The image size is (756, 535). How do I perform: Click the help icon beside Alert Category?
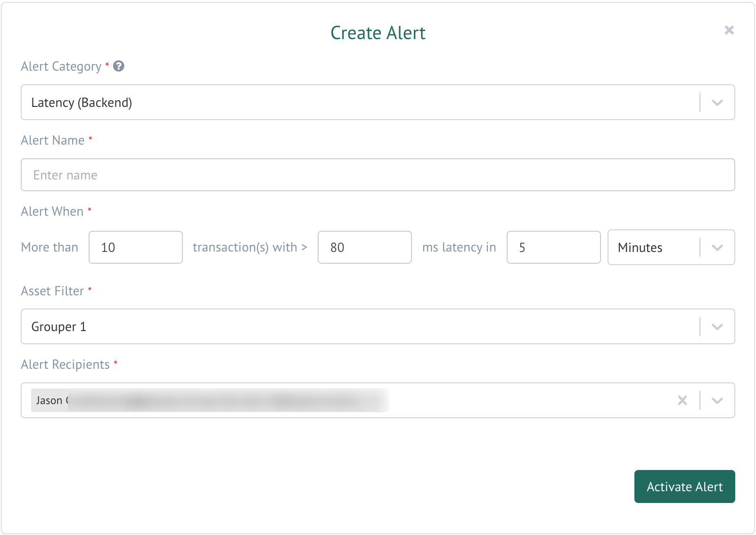click(119, 66)
